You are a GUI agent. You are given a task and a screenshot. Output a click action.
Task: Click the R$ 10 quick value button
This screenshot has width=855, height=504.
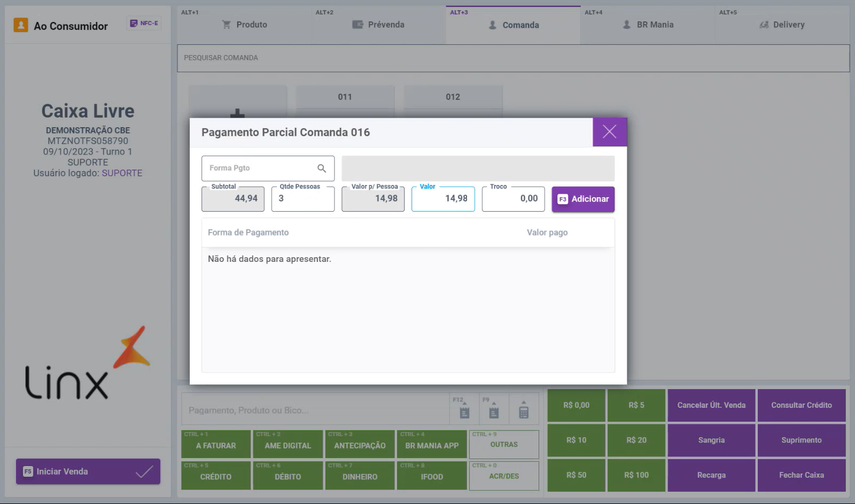(x=577, y=440)
